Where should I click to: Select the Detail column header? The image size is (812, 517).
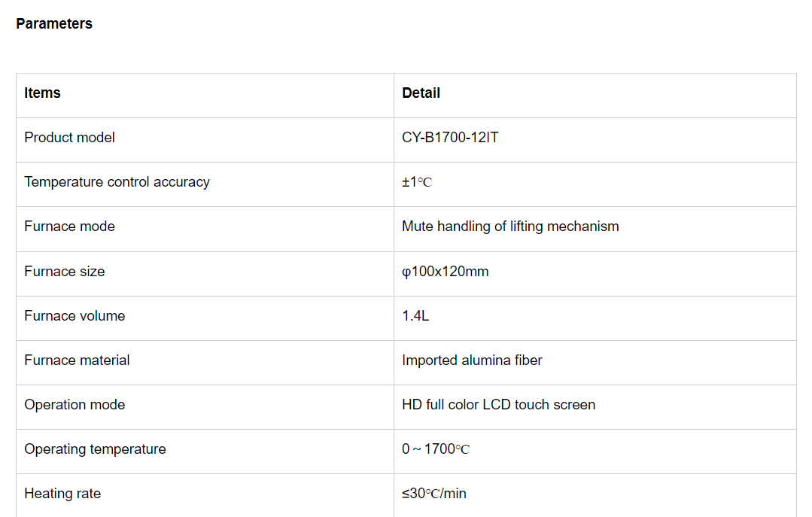pos(421,93)
